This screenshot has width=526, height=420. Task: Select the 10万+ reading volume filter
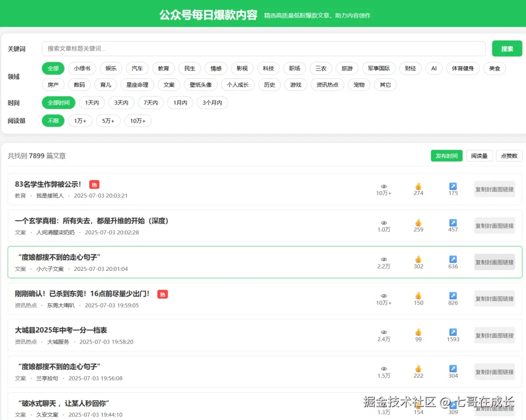point(138,120)
